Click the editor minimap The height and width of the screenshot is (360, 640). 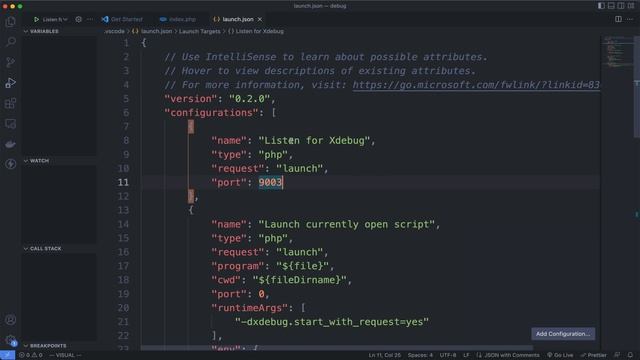616,52
